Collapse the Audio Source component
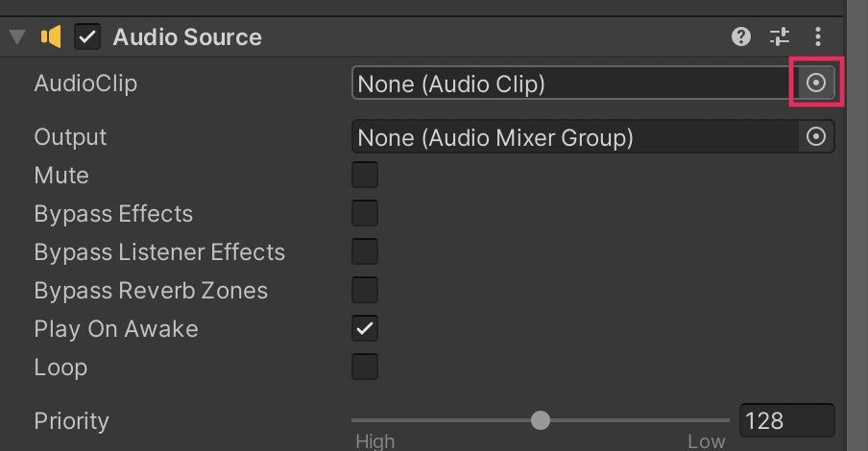The width and height of the screenshot is (868, 451). [17, 37]
